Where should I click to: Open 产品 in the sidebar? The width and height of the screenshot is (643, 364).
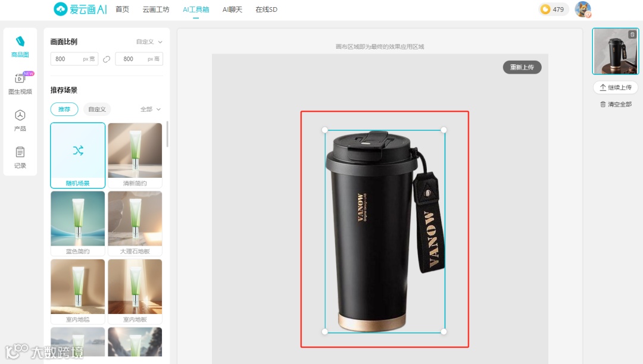coord(20,120)
